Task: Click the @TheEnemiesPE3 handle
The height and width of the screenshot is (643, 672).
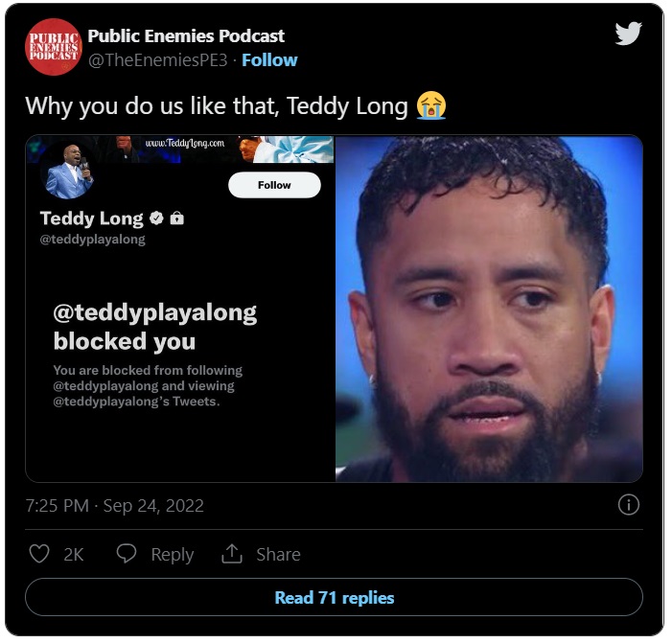Action: click(158, 60)
